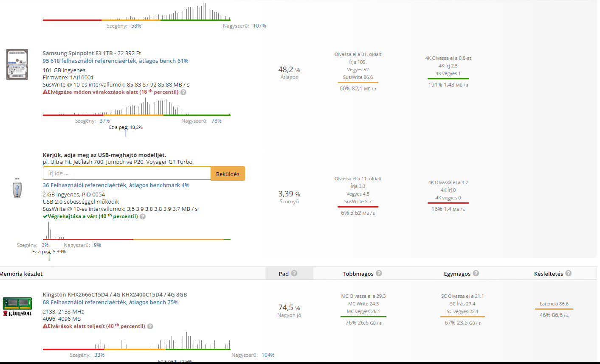Image resolution: width=600 pixels, height=364 pixels.
Task: Click the 2133, 2133 MHz text
Action: point(63,312)
